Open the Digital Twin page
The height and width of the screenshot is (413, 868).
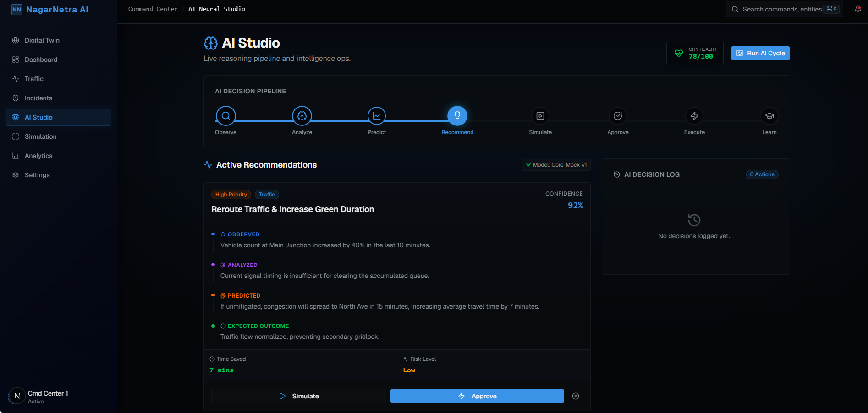59,40
